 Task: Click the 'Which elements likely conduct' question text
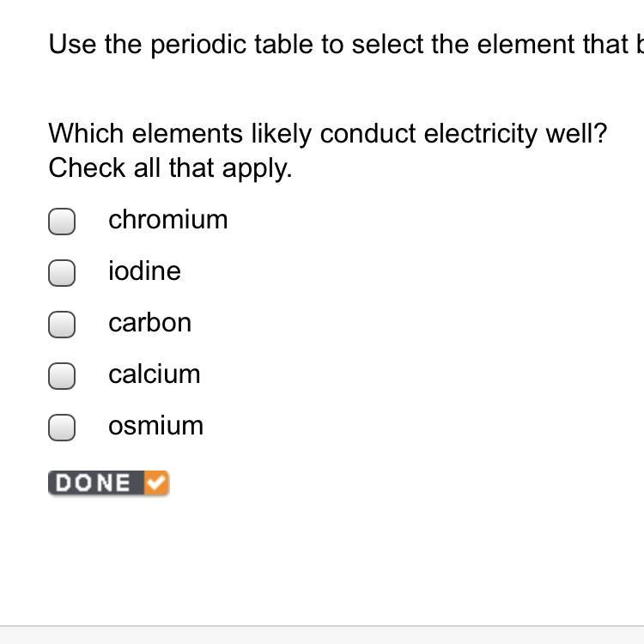[328, 134]
